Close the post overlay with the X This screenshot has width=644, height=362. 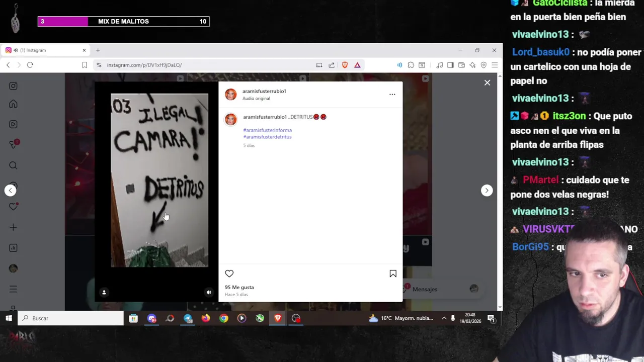[x=487, y=82]
